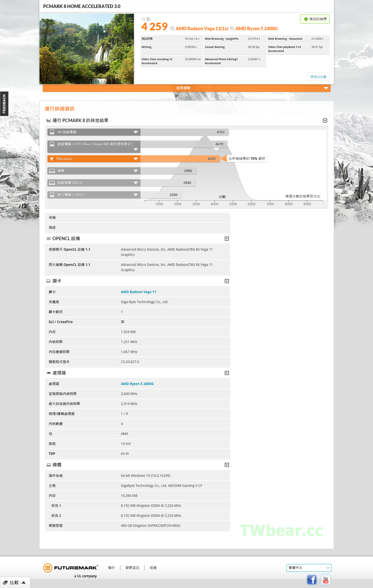Expand the 4K 遊戲電腦 comparison row
Screen dimensions: 373x588
[136, 132]
